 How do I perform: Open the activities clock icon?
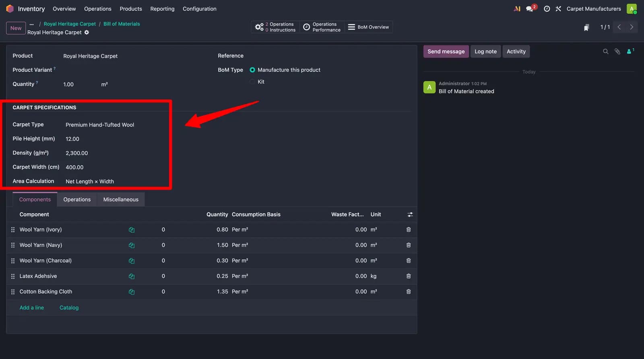pos(547,8)
